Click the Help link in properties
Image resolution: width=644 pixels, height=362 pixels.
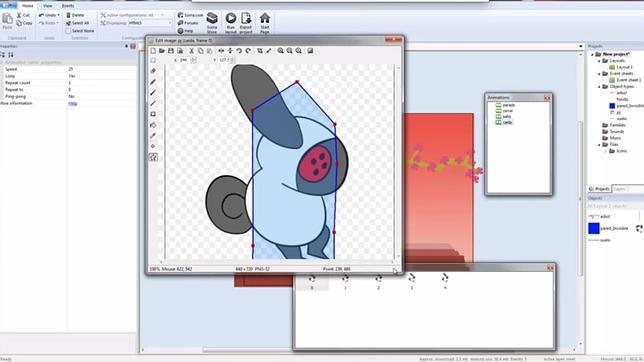pos(73,104)
